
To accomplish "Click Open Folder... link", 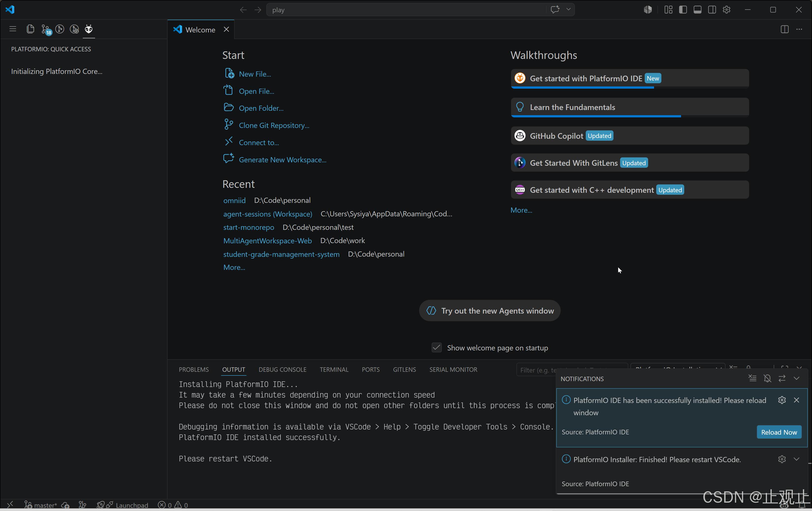I will click(261, 108).
